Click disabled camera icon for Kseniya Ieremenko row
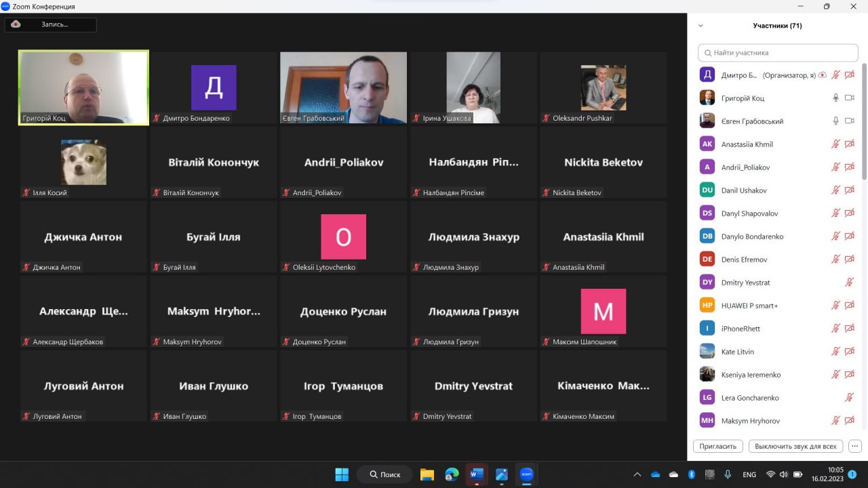The image size is (868, 488). (x=849, y=375)
